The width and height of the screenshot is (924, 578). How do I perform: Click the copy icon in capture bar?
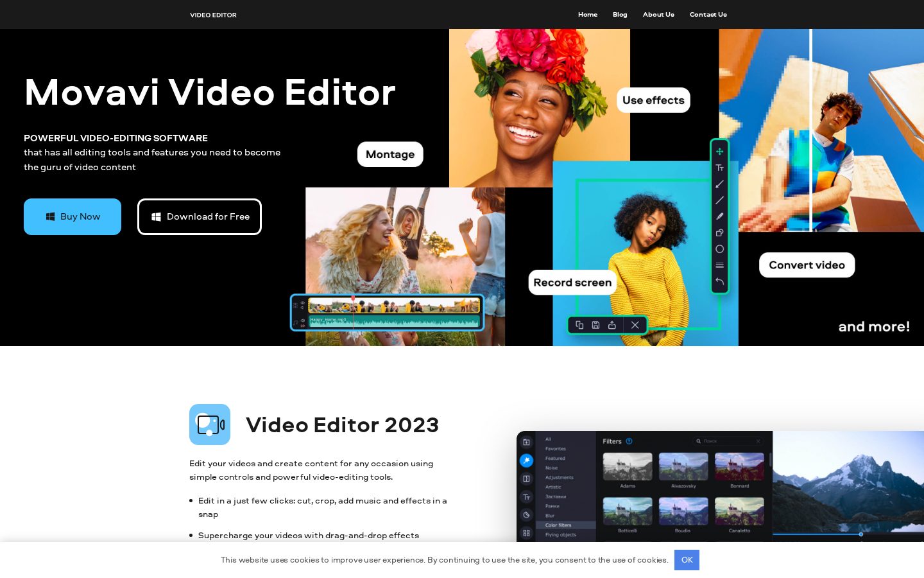pos(579,325)
